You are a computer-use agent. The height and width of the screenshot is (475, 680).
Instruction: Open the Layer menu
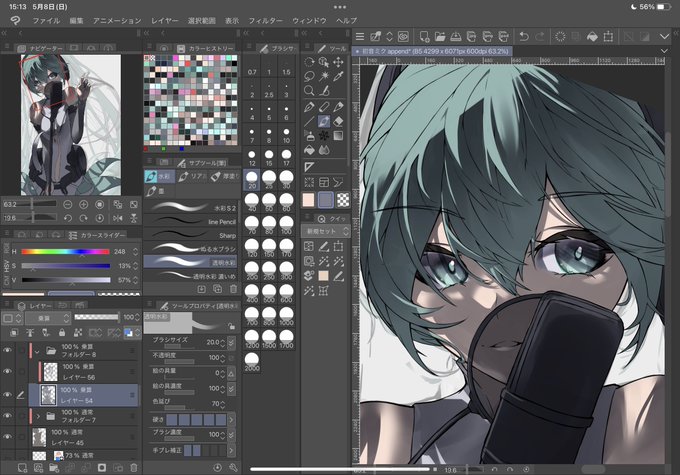(x=164, y=20)
